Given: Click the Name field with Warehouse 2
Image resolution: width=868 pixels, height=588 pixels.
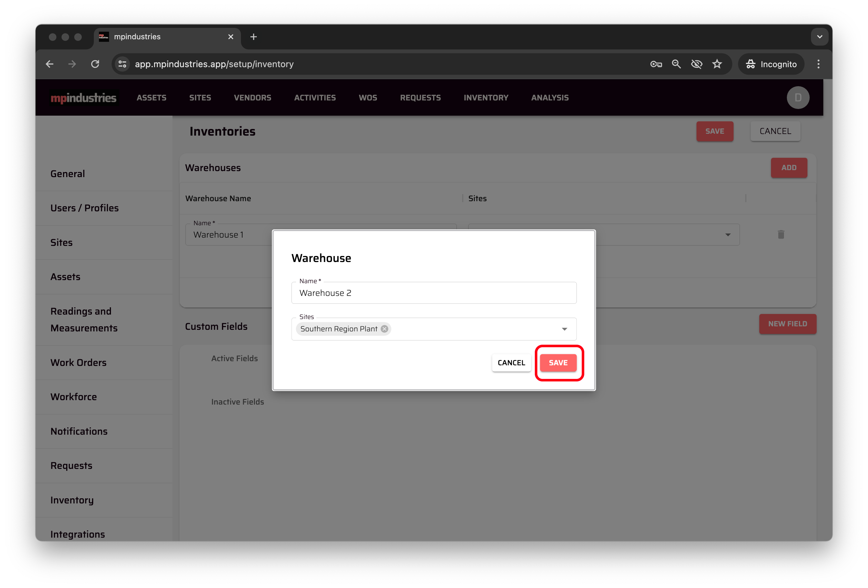Looking at the screenshot, I should pyautogui.click(x=433, y=293).
